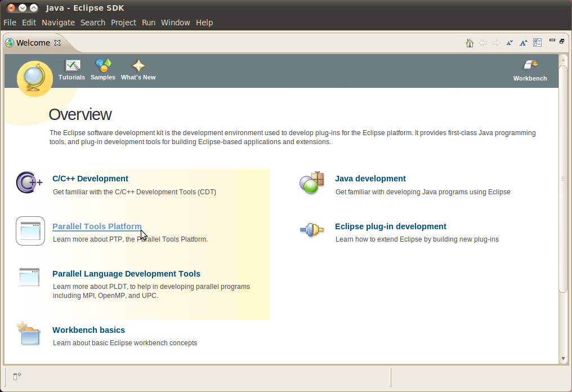Click the C/C++ Development icon
The width and height of the screenshot is (572, 392).
click(x=29, y=182)
